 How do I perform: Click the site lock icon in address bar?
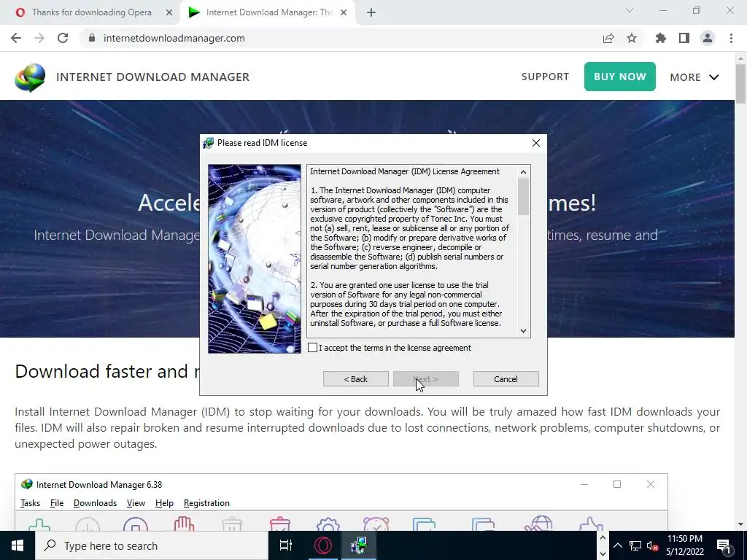point(92,38)
